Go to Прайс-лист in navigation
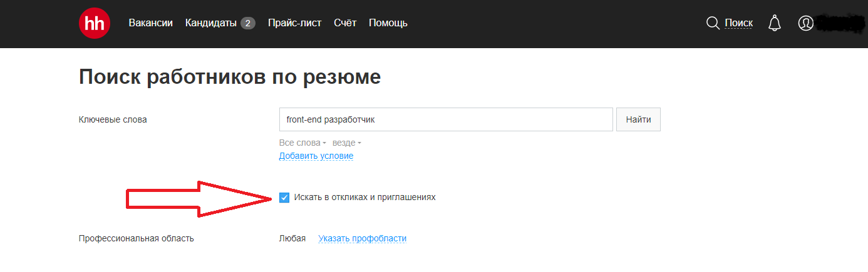This screenshot has width=868, height=272. click(x=294, y=23)
